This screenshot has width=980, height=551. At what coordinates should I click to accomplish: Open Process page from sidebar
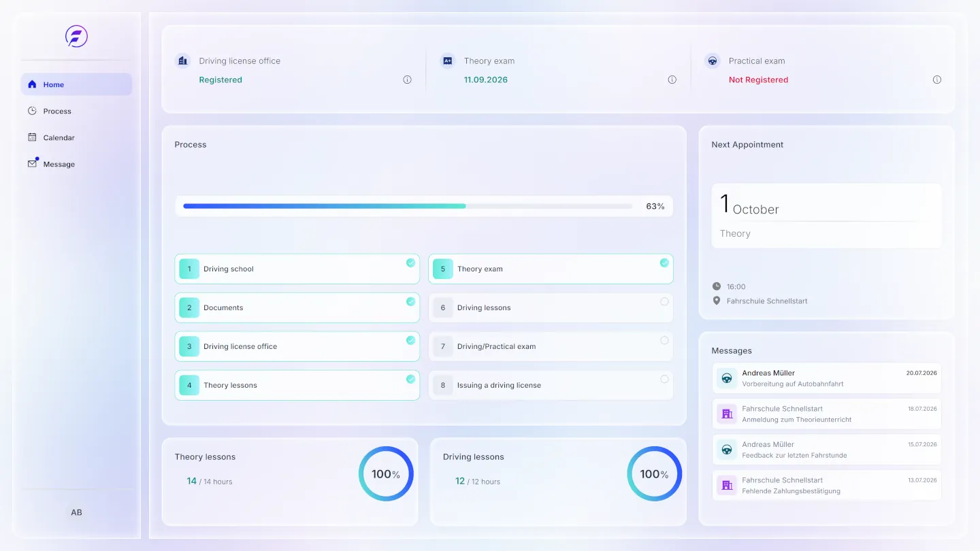pyautogui.click(x=76, y=111)
